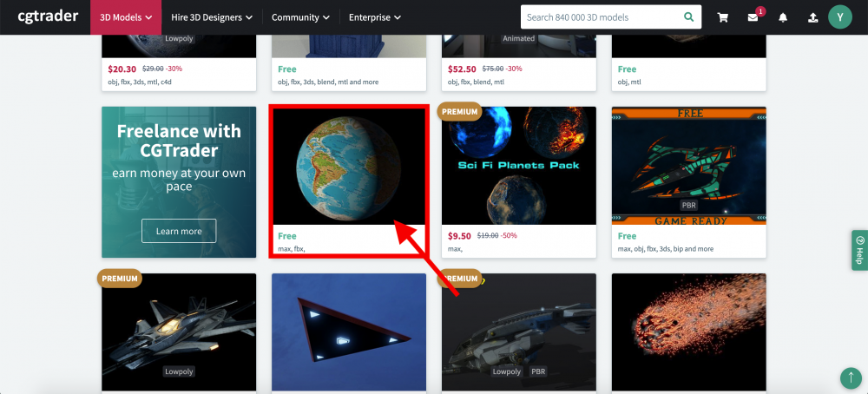Open the Sci Fi Planets Pack thumbnail
868x394 pixels.
519,166
